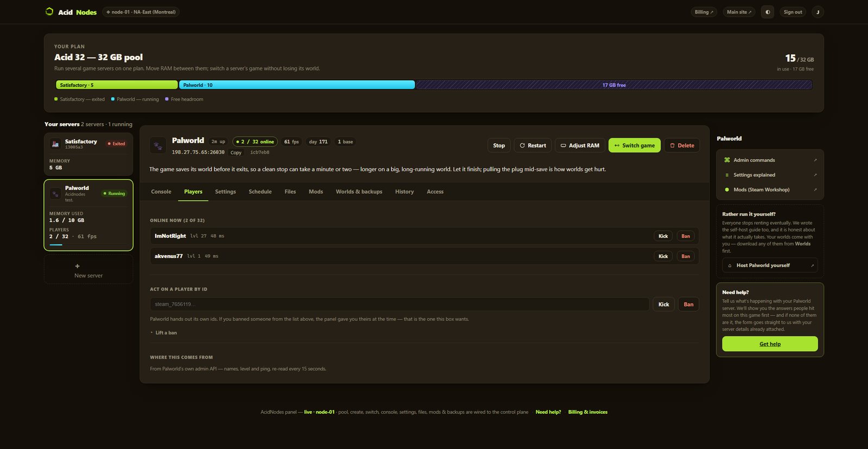The width and height of the screenshot is (868, 449).
Task: Click the 2m up uptime badge
Action: pyautogui.click(x=218, y=142)
